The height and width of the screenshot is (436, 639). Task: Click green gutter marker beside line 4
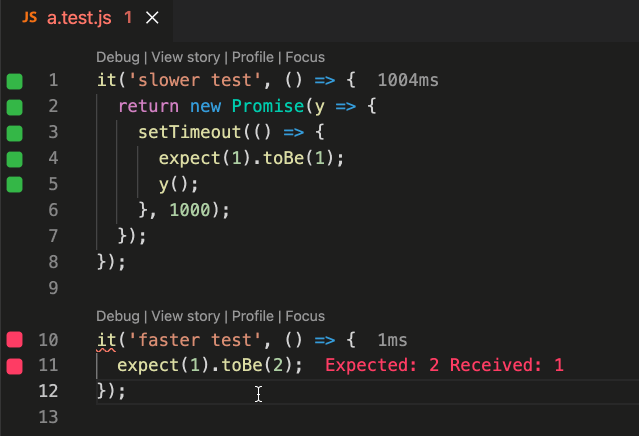coord(14,158)
